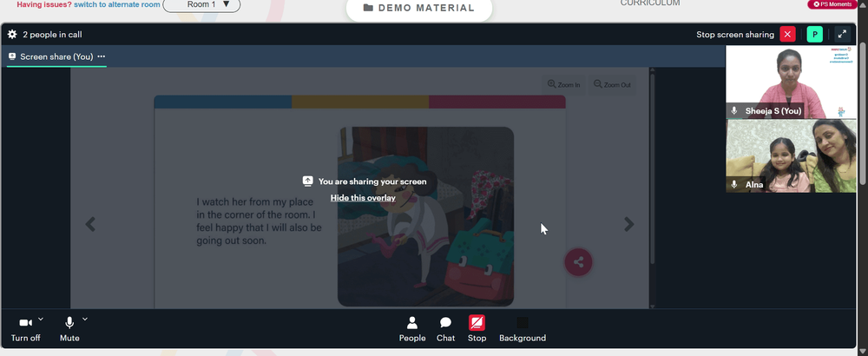Viewport: 868px width, 356px height.
Task: Select the Screen share (You) tab
Action: [x=56, y=56]
